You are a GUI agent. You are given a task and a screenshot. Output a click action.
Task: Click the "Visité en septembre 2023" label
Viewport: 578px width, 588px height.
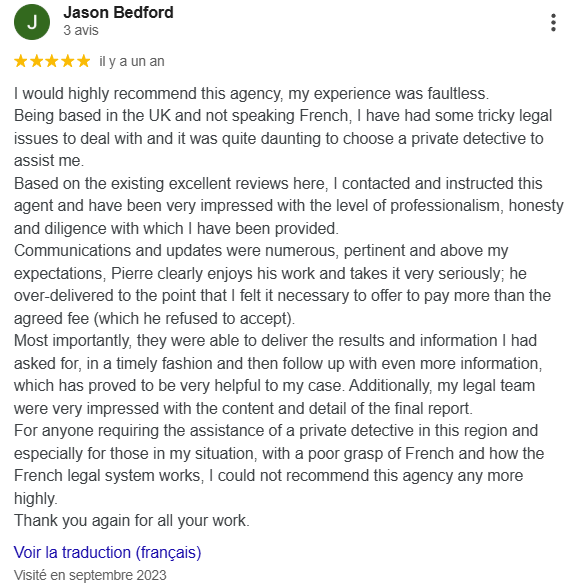(90, 575)
